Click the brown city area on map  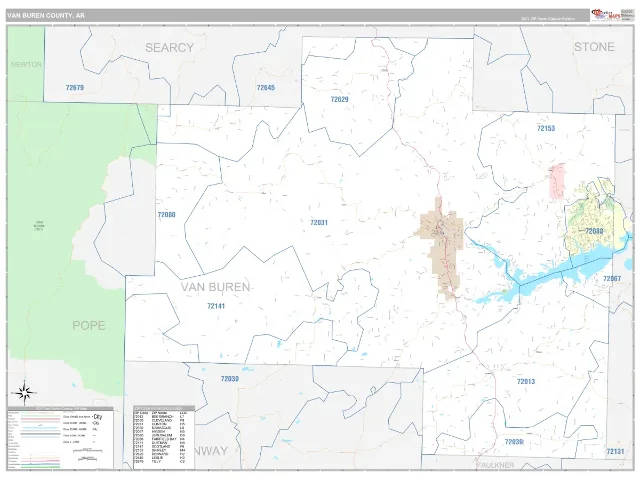pos(445,245)
